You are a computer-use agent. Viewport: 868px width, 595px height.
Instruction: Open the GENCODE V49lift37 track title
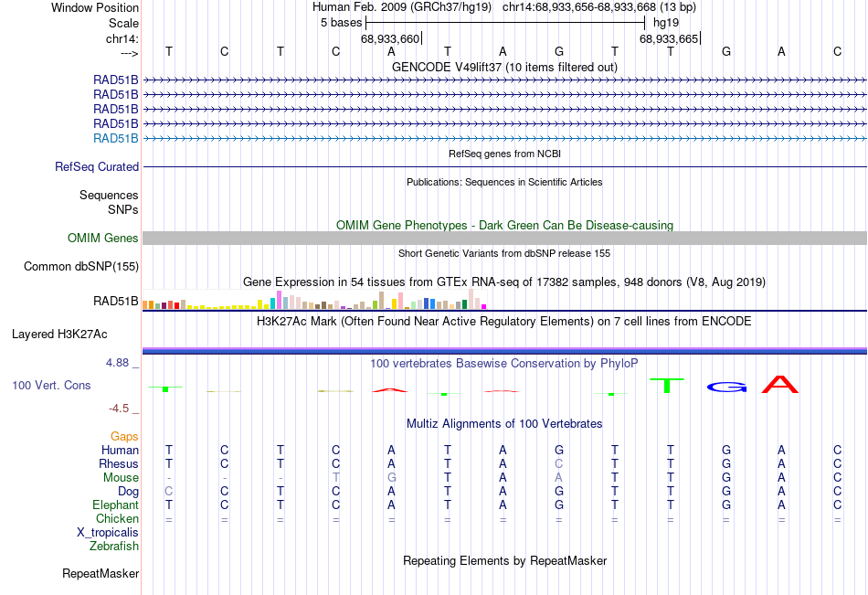pyautogui.click(x=504, y=67)
